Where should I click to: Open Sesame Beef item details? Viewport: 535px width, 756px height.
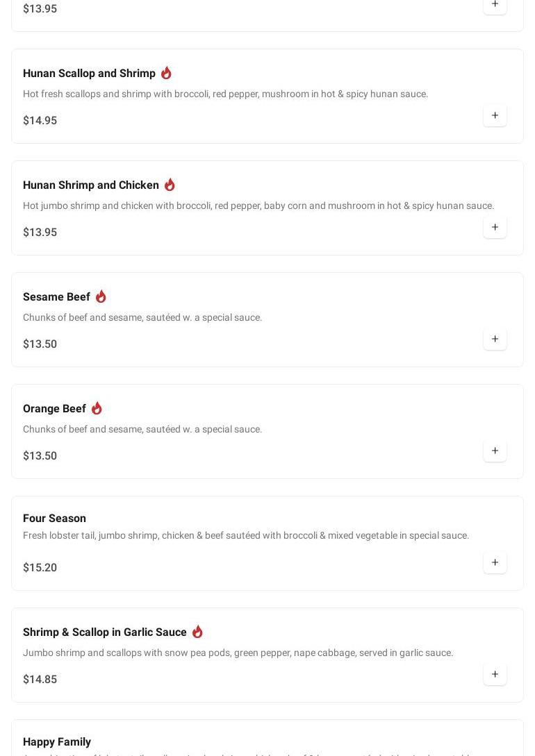(56, 297)
